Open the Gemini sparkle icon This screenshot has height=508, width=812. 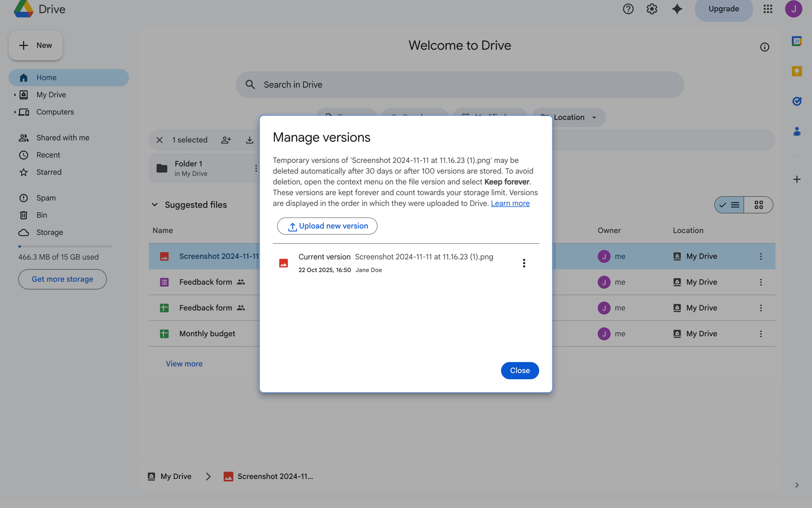tap(677, 9)
